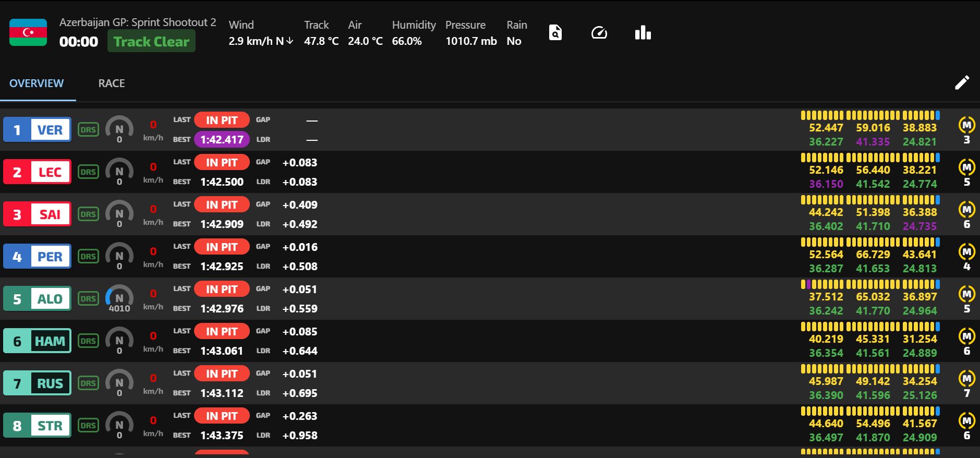Click HAM's gear RPM gauge

(119, 341)
